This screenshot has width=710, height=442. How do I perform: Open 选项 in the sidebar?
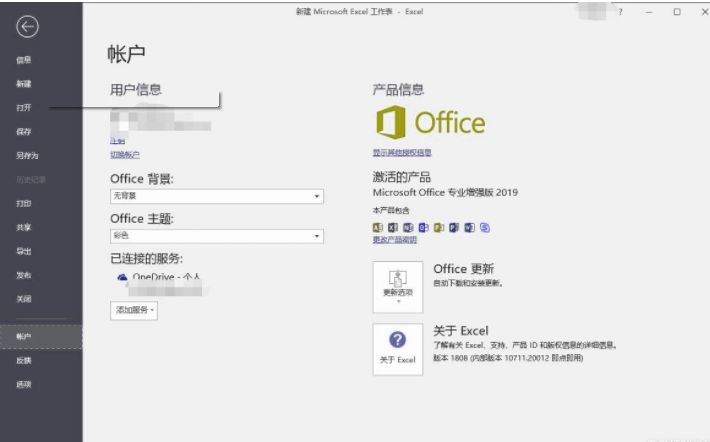[x=24, y=384]
